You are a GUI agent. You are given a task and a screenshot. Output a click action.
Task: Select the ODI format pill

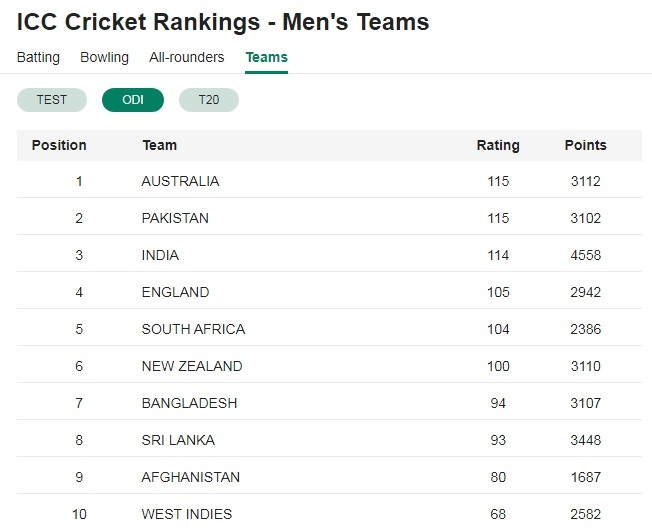133,100
